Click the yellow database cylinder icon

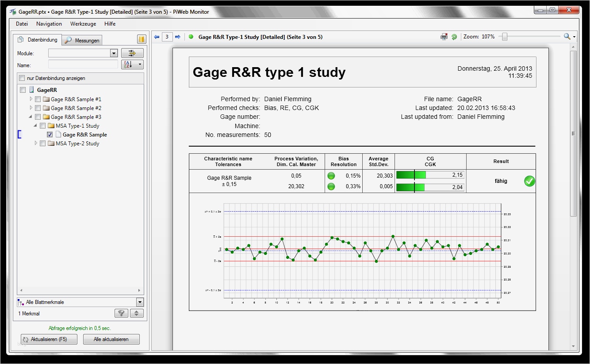142,39
